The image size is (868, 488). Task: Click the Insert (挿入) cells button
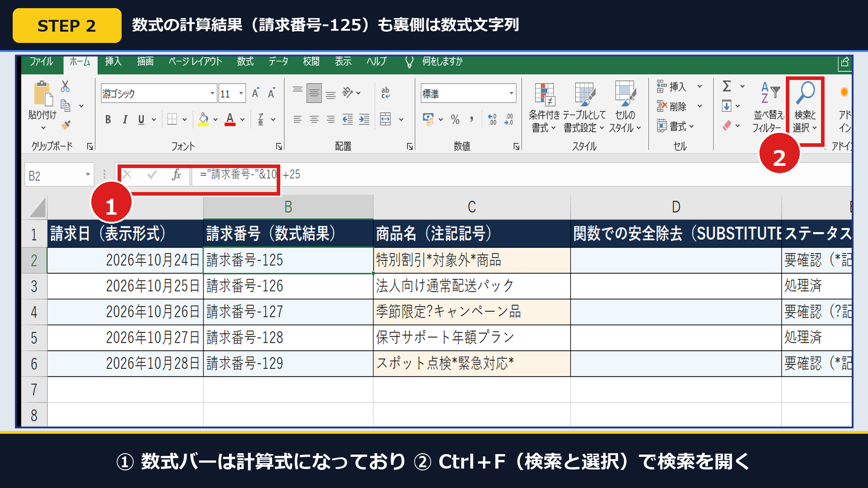click(x=671, y=86)
